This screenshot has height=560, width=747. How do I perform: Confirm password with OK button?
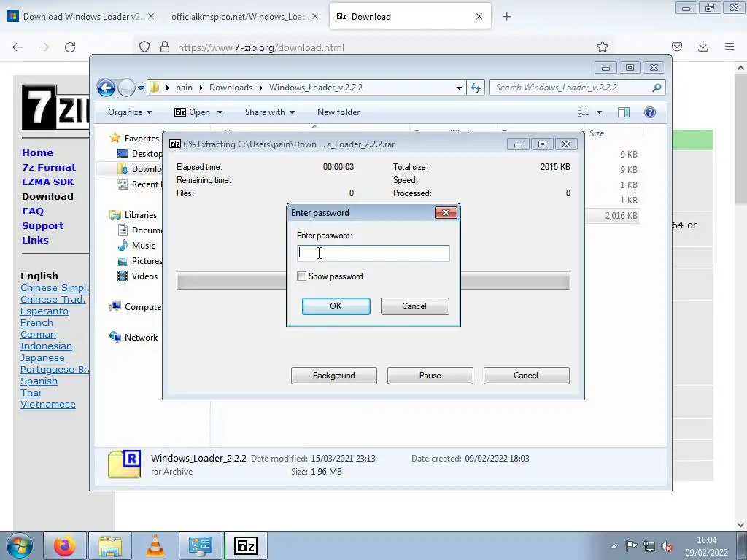(336, 306)
